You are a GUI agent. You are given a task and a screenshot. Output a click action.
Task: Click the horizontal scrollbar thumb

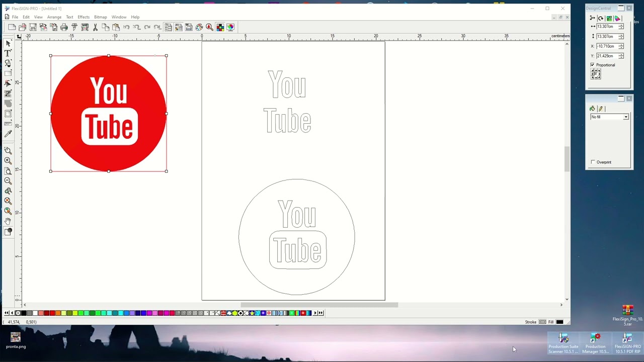click(x=319, y=305)
